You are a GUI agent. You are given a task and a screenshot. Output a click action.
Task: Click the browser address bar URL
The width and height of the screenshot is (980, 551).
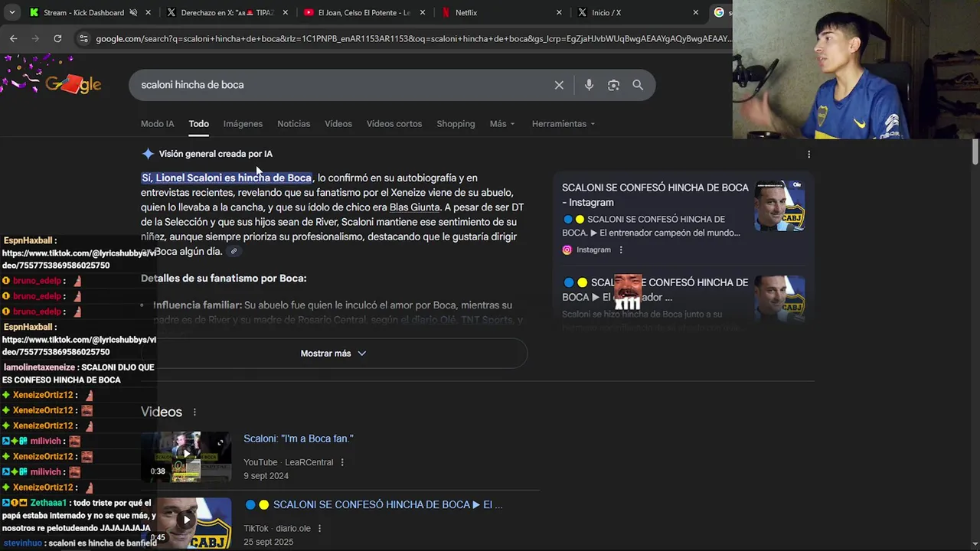(413, 38)
